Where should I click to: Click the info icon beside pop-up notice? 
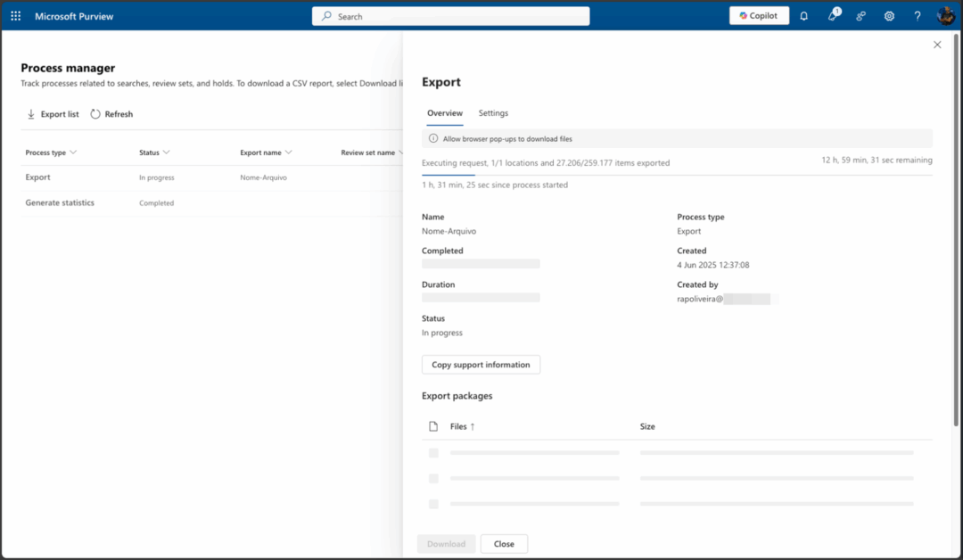click(433, 139)
